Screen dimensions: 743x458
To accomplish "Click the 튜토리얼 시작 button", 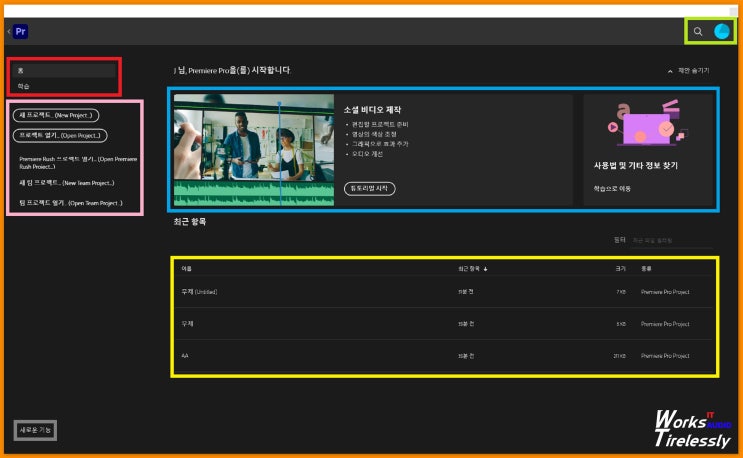I will [370, 189].
